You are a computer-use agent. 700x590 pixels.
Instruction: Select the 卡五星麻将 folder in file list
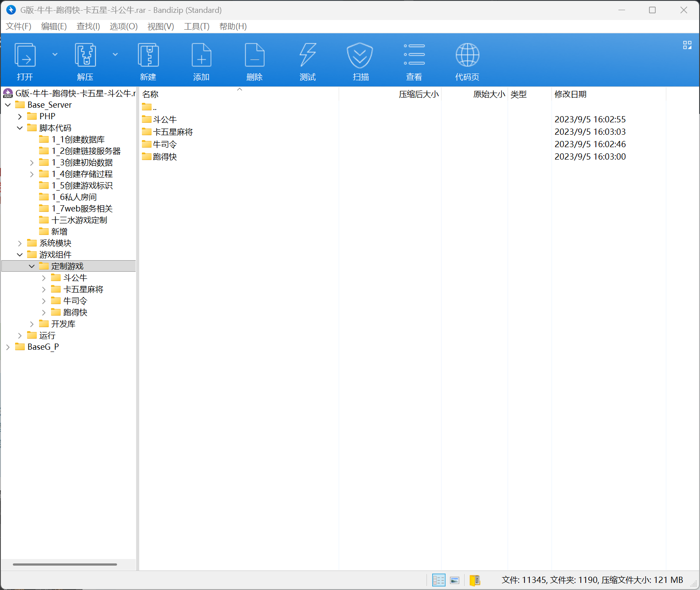coord(172,132)
